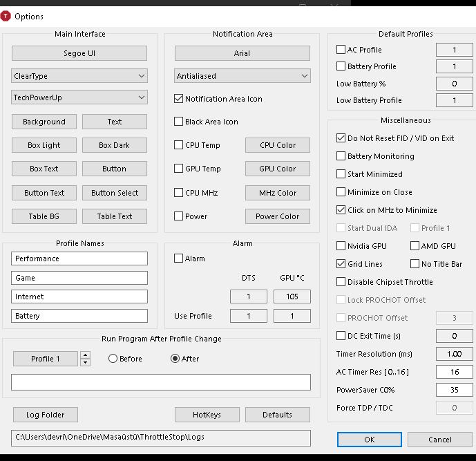
Task: Check the DC Exit Time (s) box
Action: click(341, 336)
